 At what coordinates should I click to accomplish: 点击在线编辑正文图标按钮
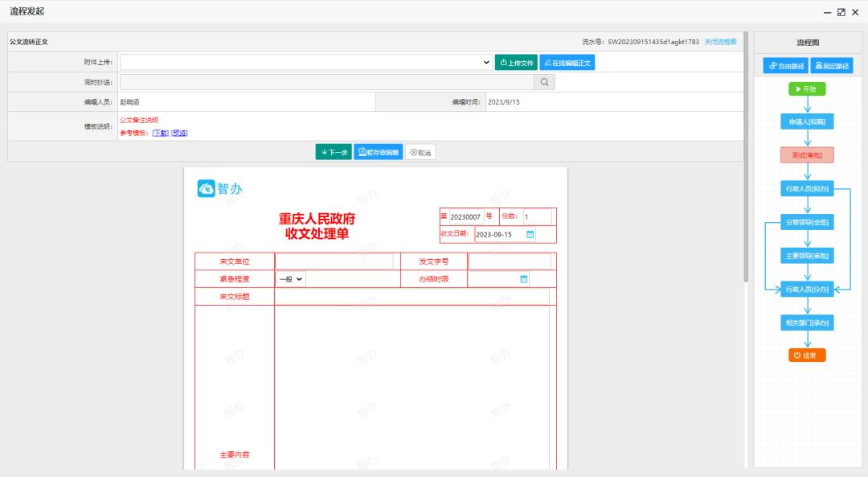tap(547, 61)
